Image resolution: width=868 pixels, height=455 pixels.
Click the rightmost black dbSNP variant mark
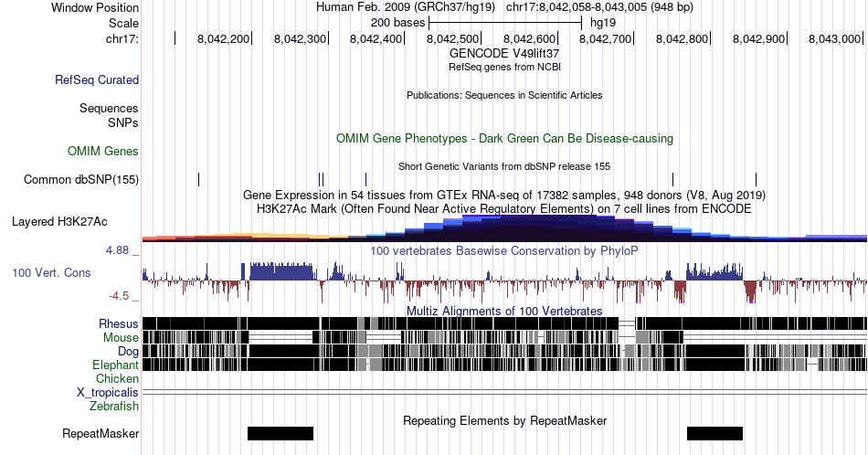(757, 179)
